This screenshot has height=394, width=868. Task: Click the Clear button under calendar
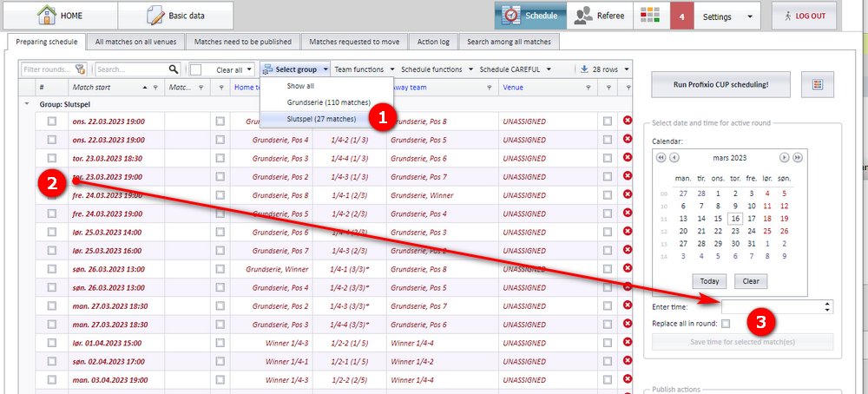pyautogui.click(x=751, y=281)
